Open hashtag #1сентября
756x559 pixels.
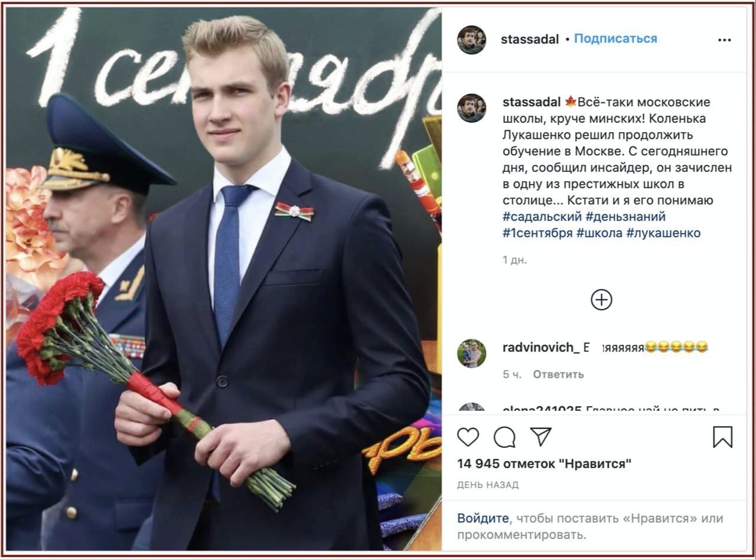537,233
